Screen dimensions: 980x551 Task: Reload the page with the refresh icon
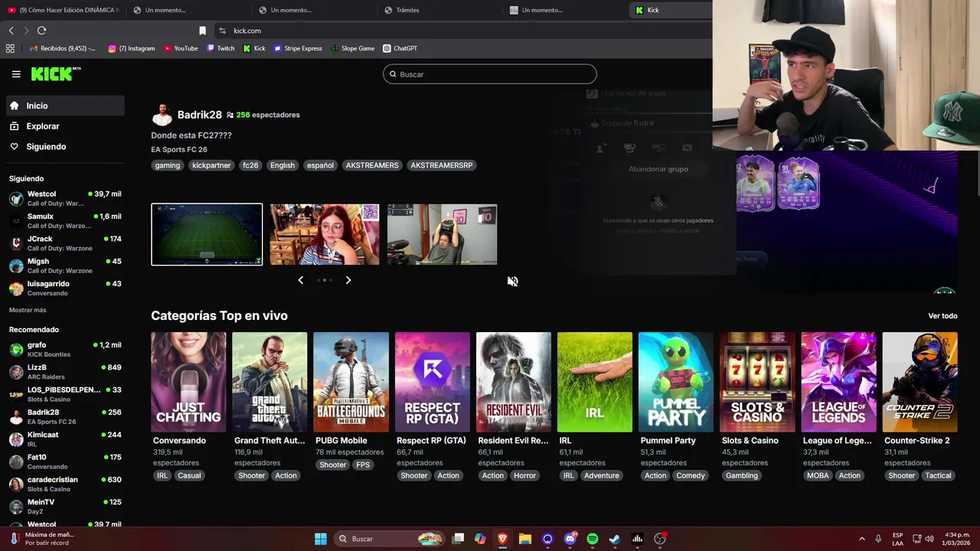point(41,31)
